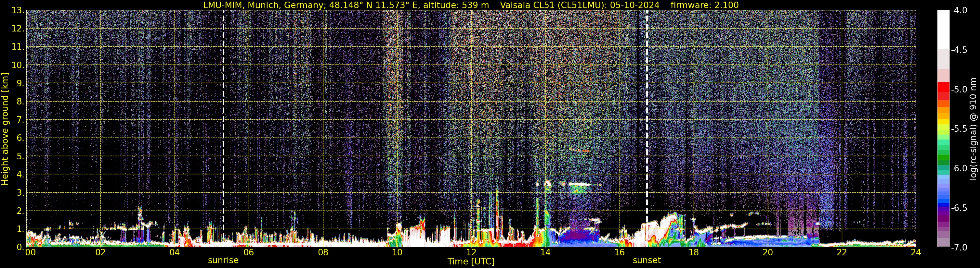This screenshot has height=268, width=980.
Task: Pick the "12" hour tick on time axis
Action: point(471,253)
